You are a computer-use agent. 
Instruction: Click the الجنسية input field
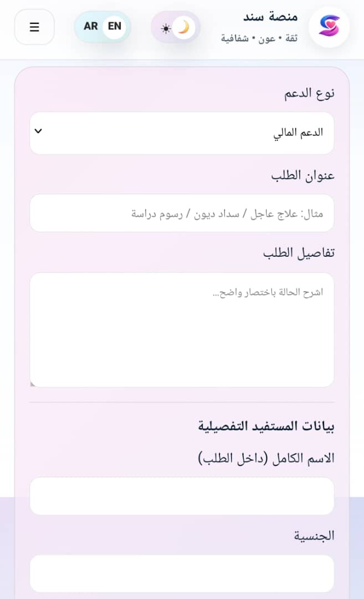point(182,573)
